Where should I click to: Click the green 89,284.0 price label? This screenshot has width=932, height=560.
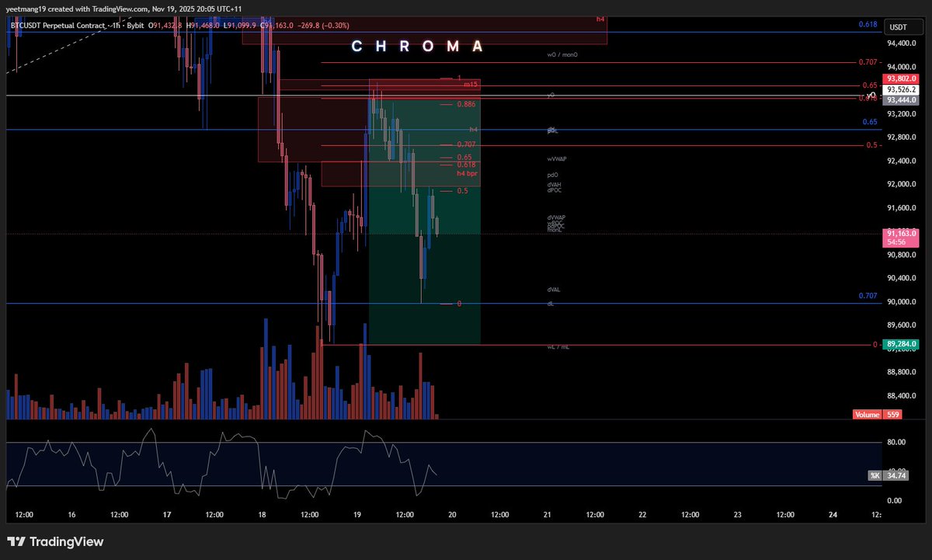coord(902,343)
